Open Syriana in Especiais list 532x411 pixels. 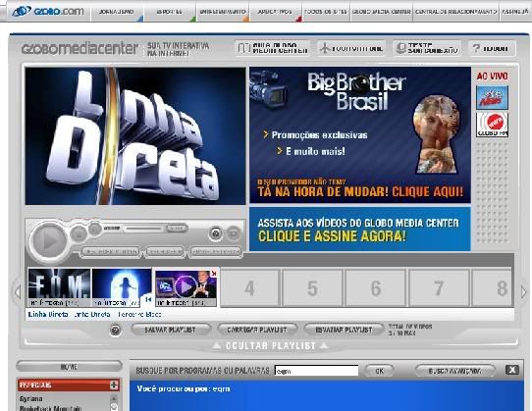[31, 399]
